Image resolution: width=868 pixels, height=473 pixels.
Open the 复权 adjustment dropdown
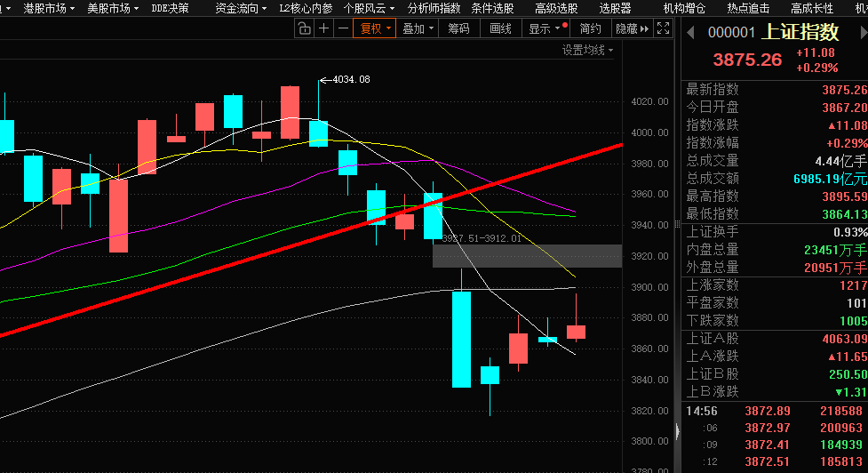373,28
